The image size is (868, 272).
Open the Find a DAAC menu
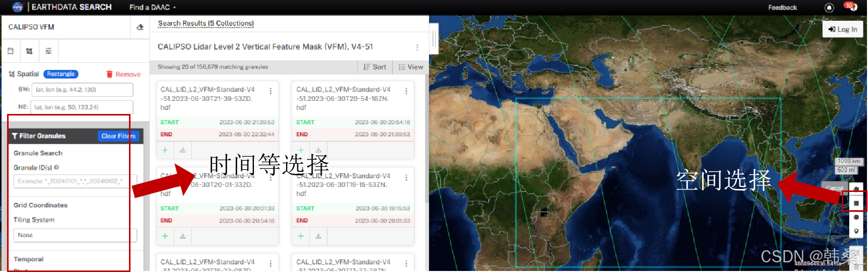152,7
